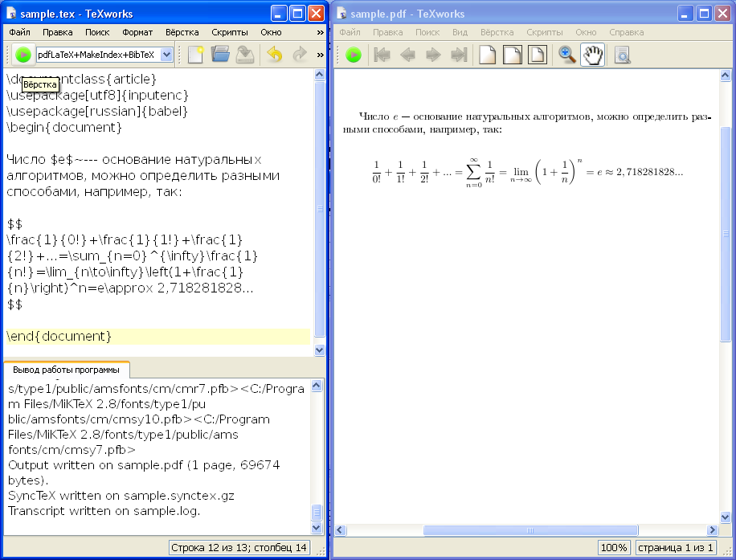Image resolution: width=736 pixels, height=560 pixels.
Task: Click the PDF viewer horizontal scrollbar thumb
Action: (x=530, y=530)
